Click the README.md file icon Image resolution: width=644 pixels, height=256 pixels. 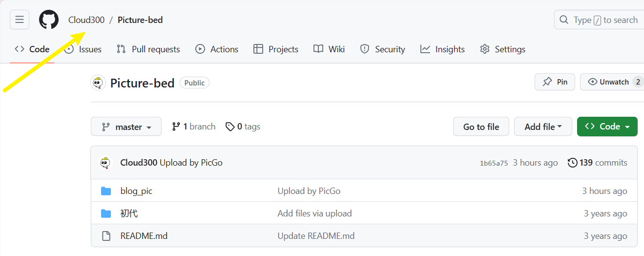click(106, 236)
